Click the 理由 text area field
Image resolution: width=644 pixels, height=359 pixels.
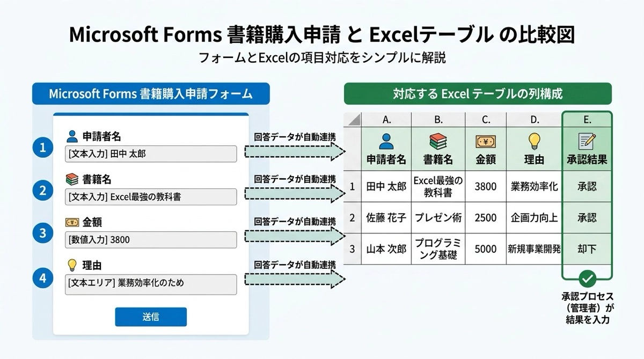click(x=151, y=284)
